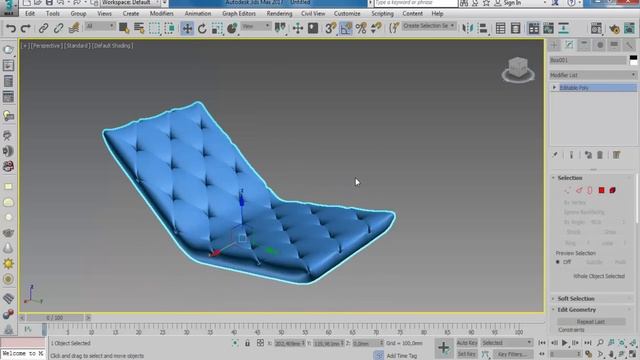Activate the Select and Rotate tool
The width and height of the screenshot is (640, 360).
202,28
